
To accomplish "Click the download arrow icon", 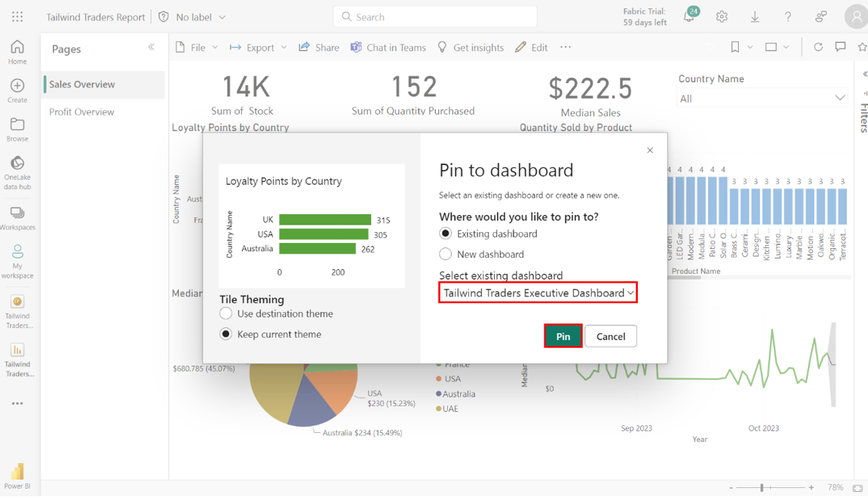I will click(x=755, y=17).
